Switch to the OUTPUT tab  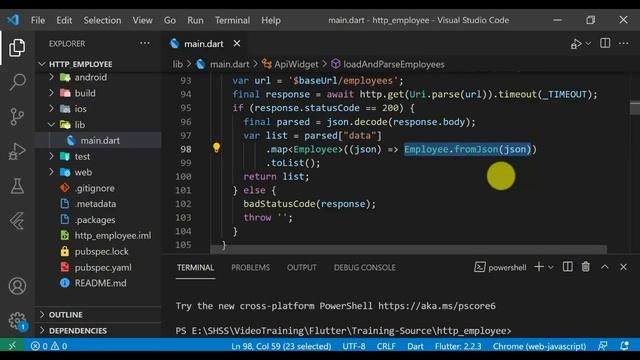pos(301,267)
